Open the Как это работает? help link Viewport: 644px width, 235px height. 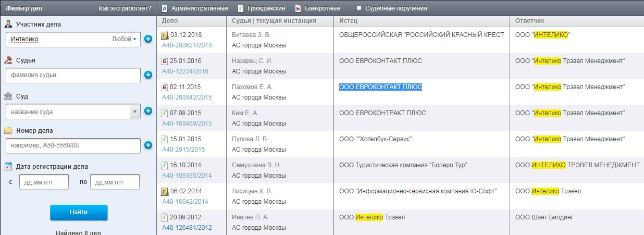[125, 8]
